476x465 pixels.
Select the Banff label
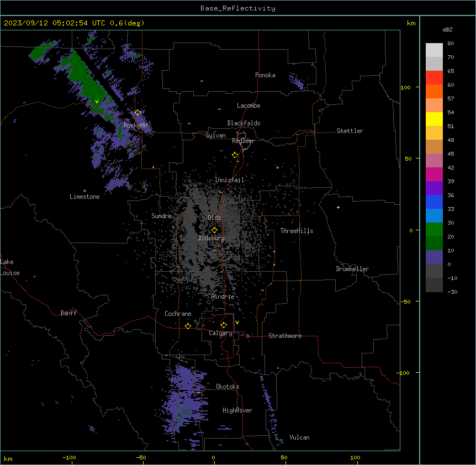tap(68, 313)
